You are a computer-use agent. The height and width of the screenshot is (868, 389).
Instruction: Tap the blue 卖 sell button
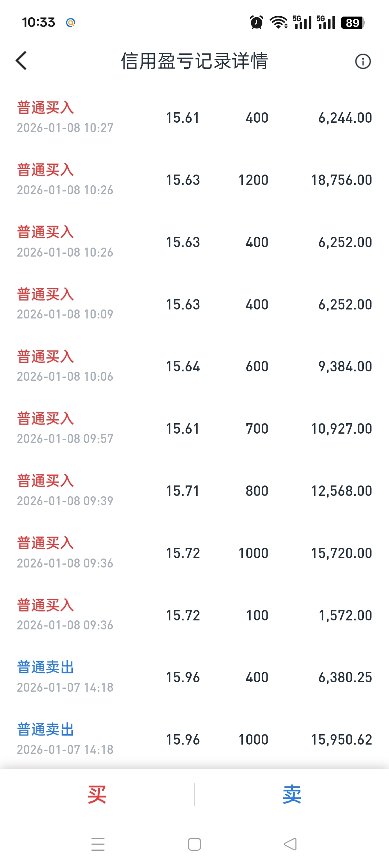coord(292,794)
